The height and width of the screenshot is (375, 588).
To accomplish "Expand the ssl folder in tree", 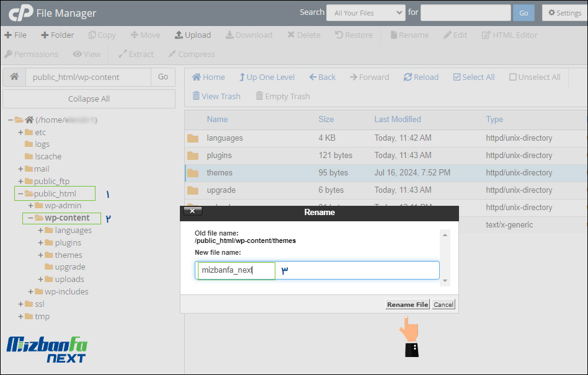I will pos(20,304).
